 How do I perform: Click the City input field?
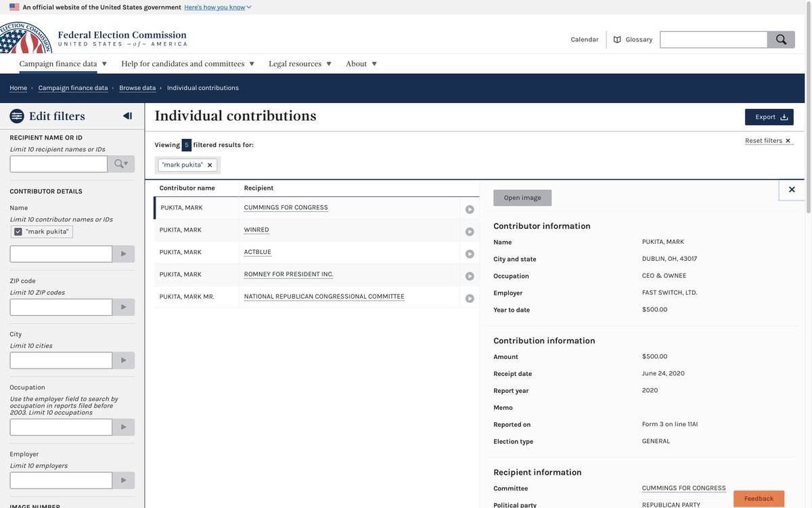click(x=61, y=360)
